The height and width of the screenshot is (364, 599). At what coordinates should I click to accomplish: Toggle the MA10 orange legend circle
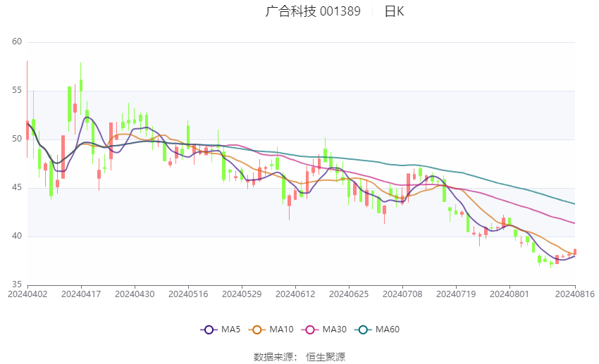pos(257,330)
